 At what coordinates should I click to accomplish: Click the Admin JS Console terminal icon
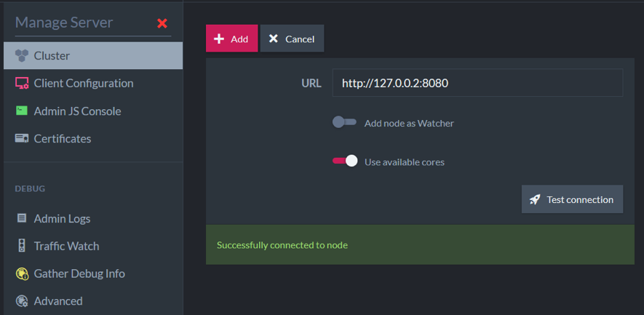[21, 111]
